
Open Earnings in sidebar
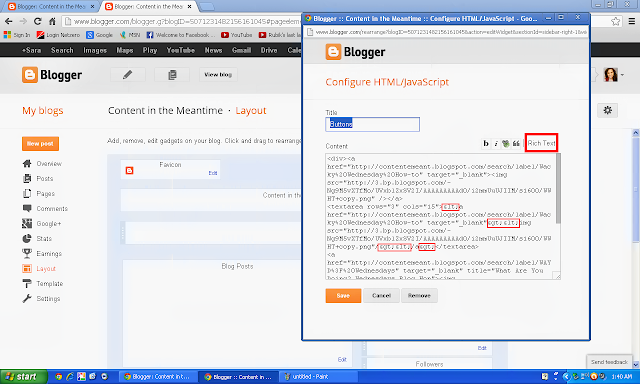[49, 254]
